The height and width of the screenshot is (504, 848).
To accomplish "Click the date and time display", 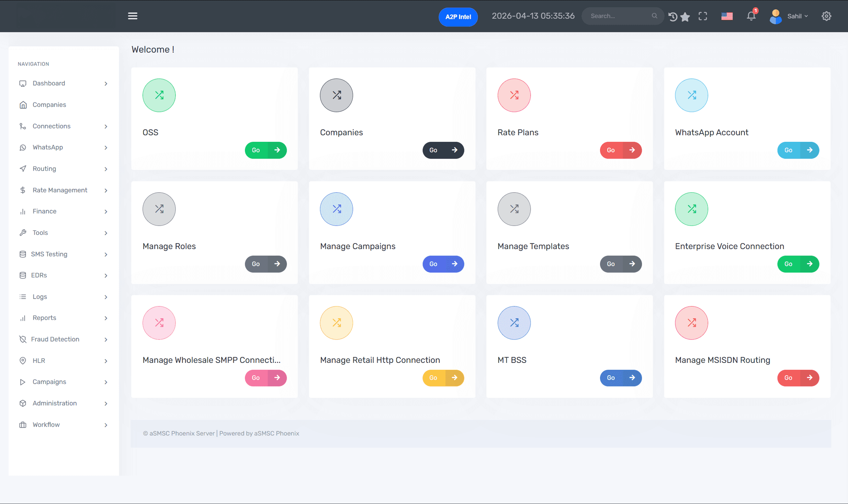I will [x=533, y=16].
